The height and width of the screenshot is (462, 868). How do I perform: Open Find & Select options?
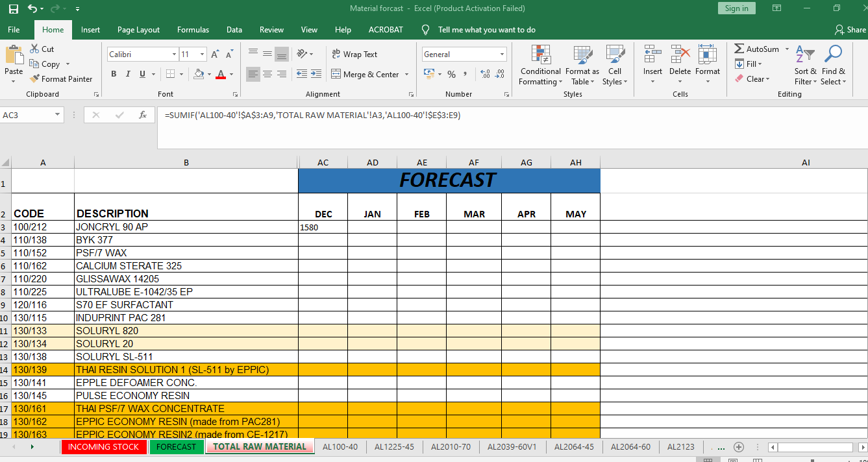coord(834,65)
